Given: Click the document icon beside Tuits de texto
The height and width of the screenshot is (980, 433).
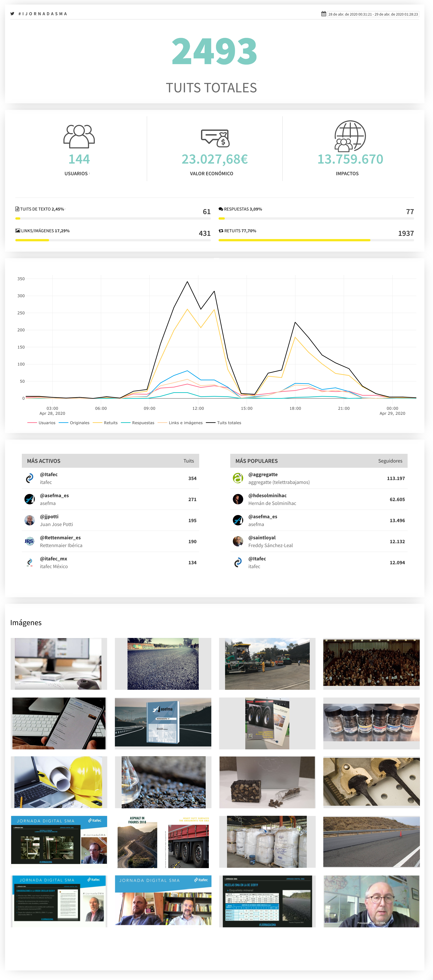Looking at the screenshot, I should [17, 209].
